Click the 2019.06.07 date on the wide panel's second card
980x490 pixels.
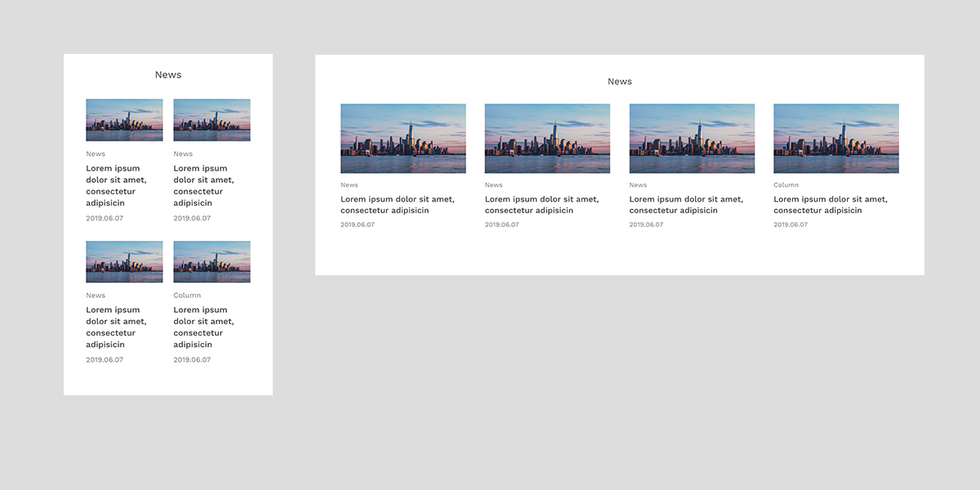501,225
